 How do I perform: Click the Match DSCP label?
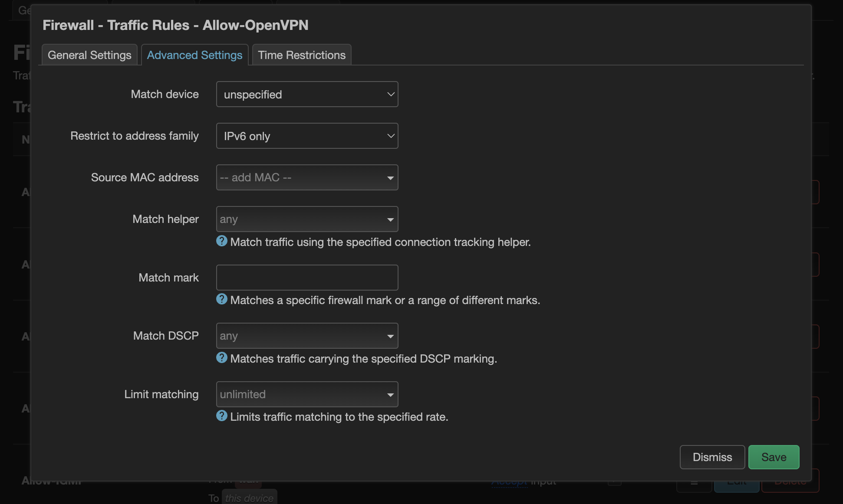point(166,336)
